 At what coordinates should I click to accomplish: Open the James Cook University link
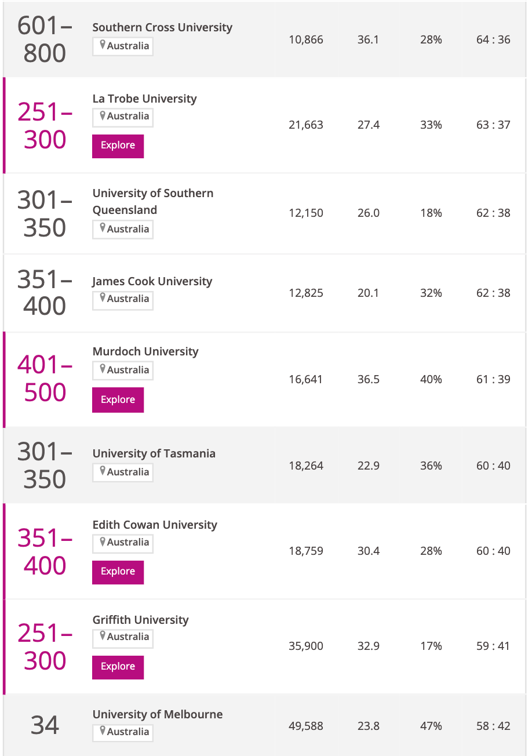(152, 281)
